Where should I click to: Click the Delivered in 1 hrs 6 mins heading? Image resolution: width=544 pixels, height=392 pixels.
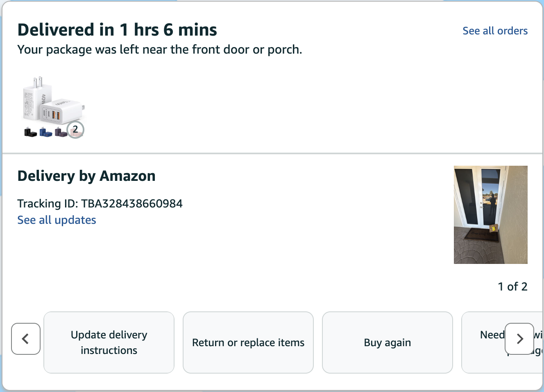click(x=117, y=30)
